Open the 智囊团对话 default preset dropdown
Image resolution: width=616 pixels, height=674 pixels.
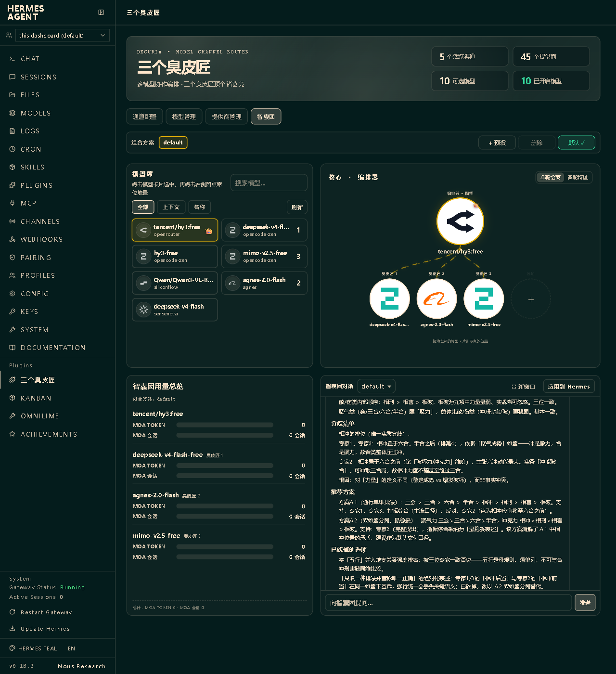coord(376,387)
